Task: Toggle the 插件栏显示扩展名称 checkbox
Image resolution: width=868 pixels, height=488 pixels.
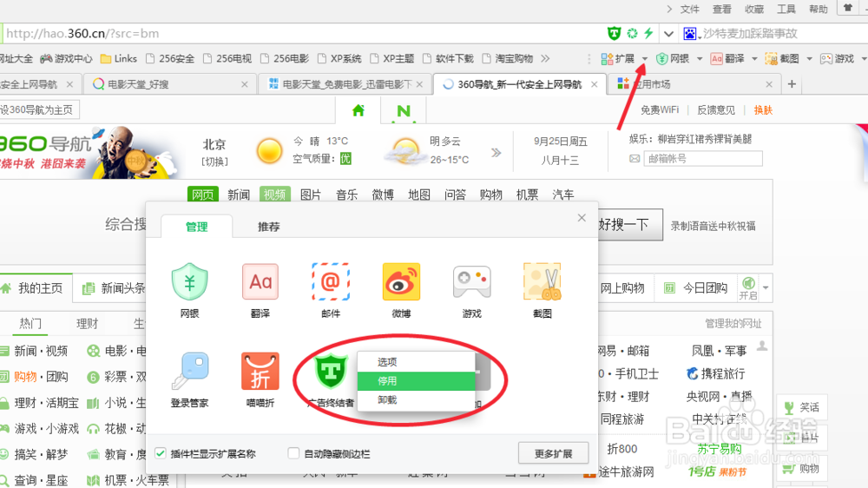Action: [x=161, y=453]
